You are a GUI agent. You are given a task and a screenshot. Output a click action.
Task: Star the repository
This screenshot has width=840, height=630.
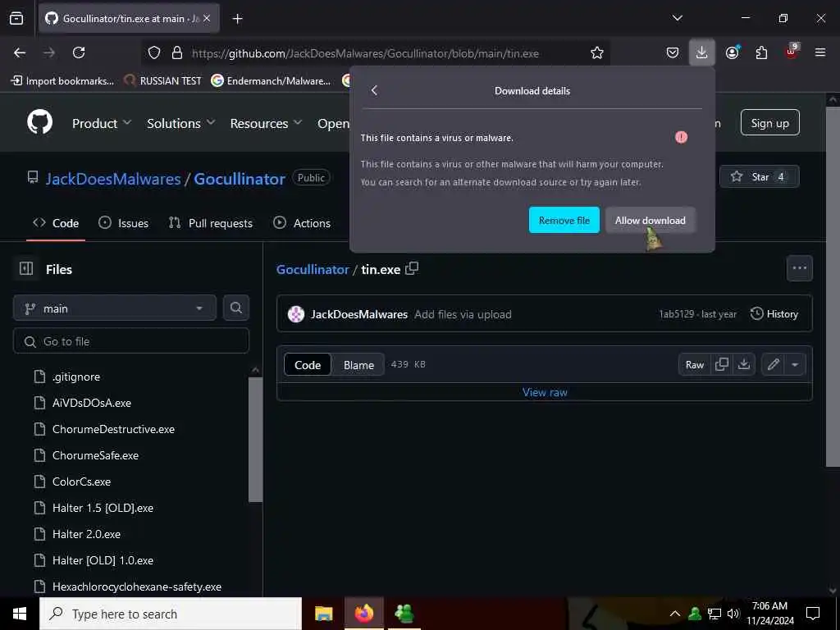759,177
